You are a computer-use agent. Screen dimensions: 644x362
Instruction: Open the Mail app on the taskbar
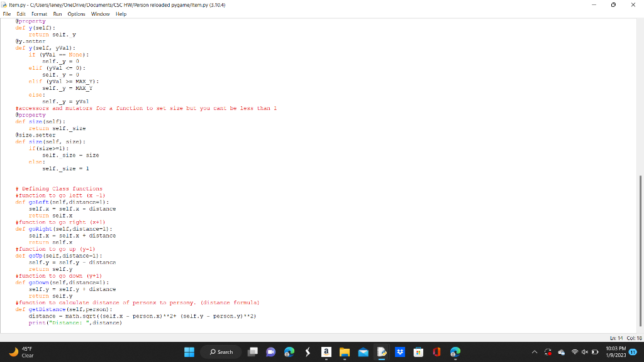click(x=363, y=352)
